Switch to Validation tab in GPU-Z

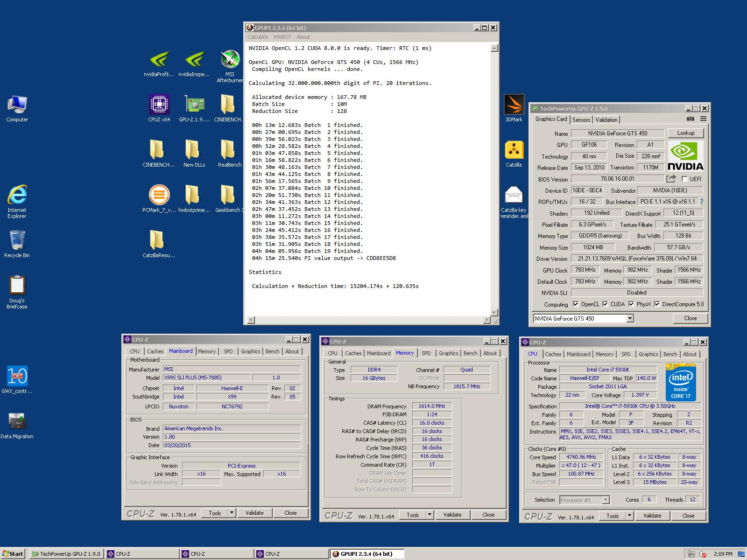pyautogui.click(x=606, y=120)
